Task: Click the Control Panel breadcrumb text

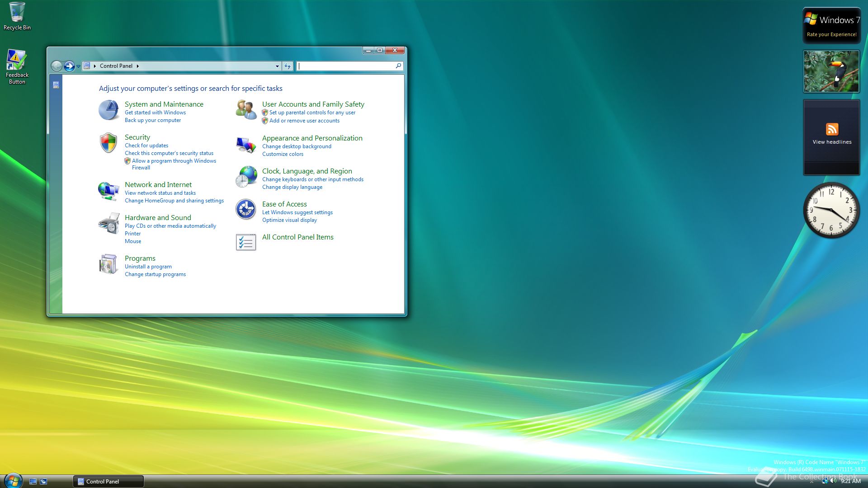Action: click(x=116, y=66)
